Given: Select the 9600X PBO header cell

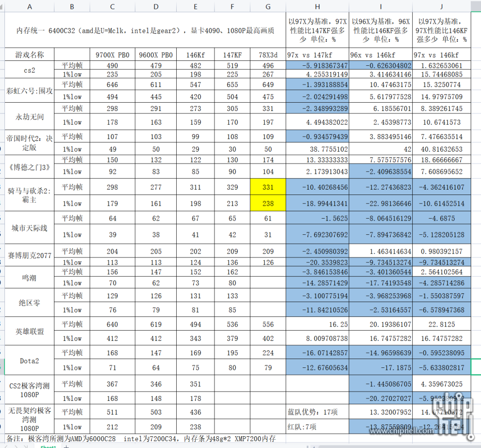Looking at the screenshot, I should pos(156,55).
